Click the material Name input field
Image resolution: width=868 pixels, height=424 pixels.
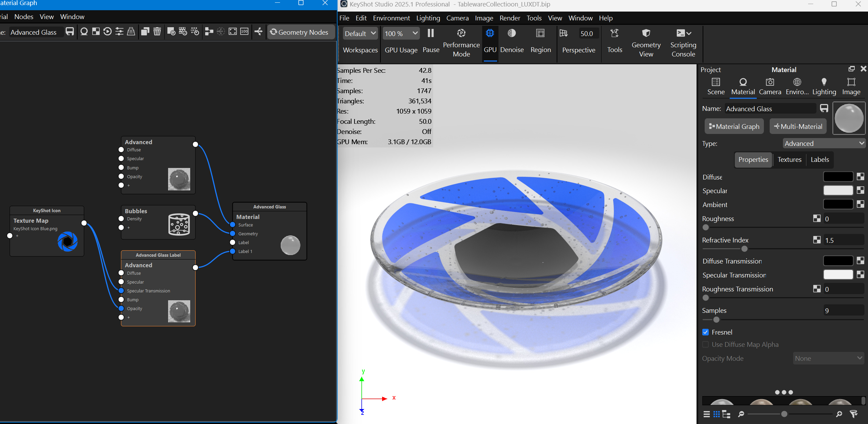[770, 108]
